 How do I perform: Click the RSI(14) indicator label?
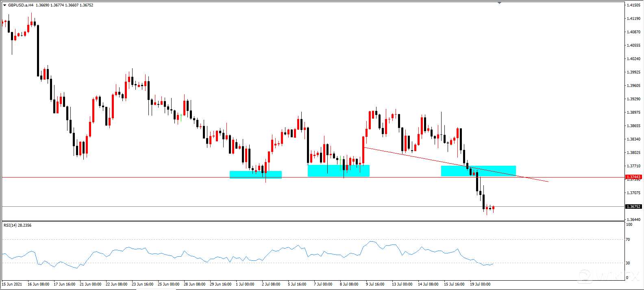click(x=17, y=225)
